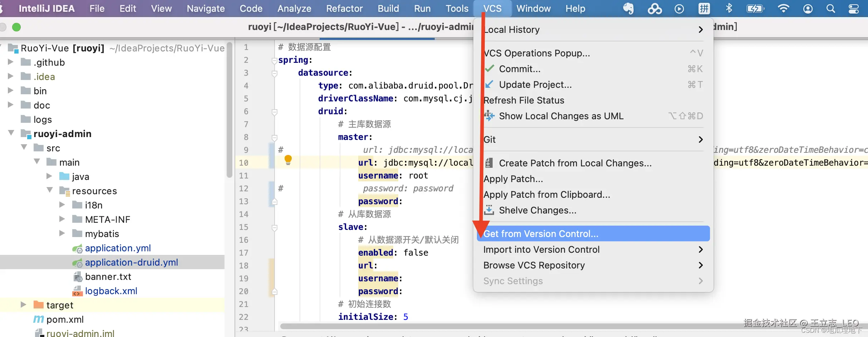The height and width of the screenshot is (337, 868).
Task: Open VCS Operations Popup
Action: point(593,53)
